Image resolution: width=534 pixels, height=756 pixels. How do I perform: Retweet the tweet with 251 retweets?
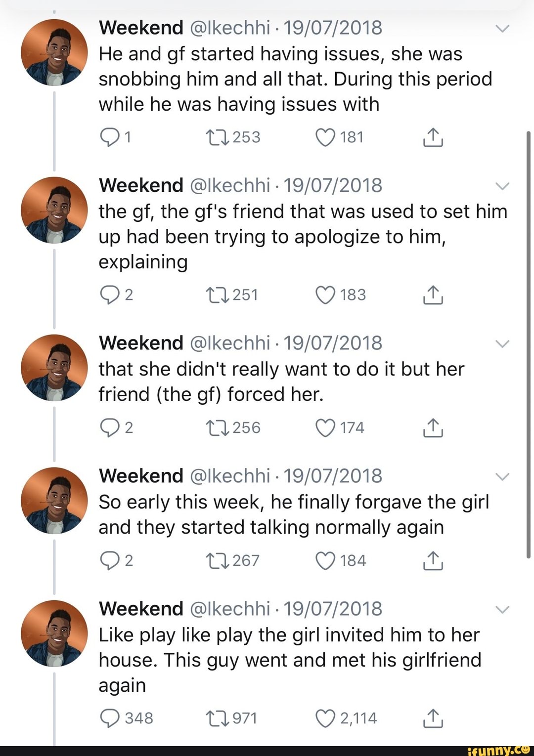218,295
